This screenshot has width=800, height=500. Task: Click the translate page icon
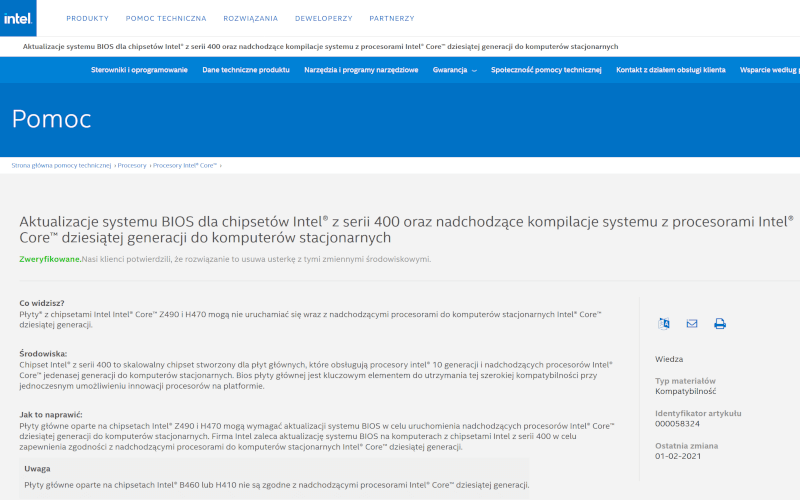[x=664, y=323]
